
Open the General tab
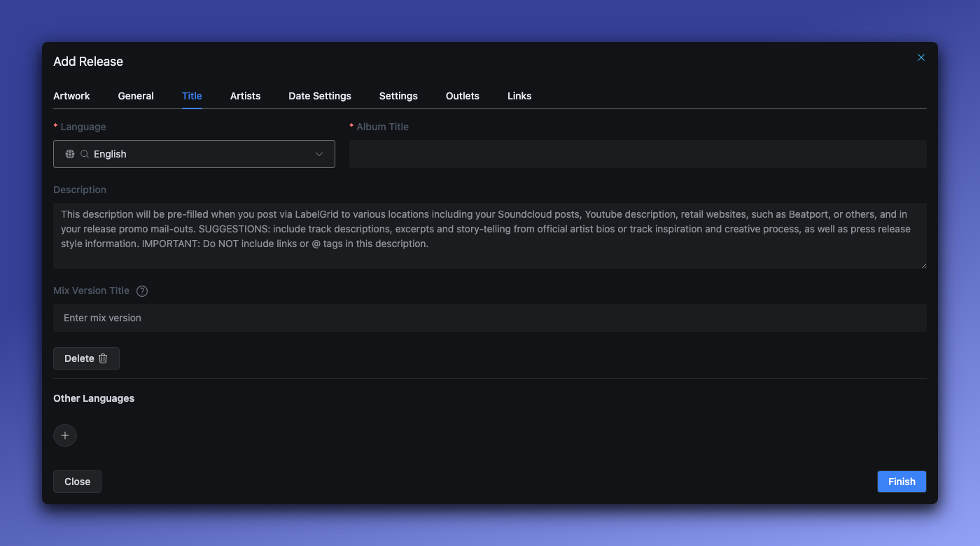point(136,96)
